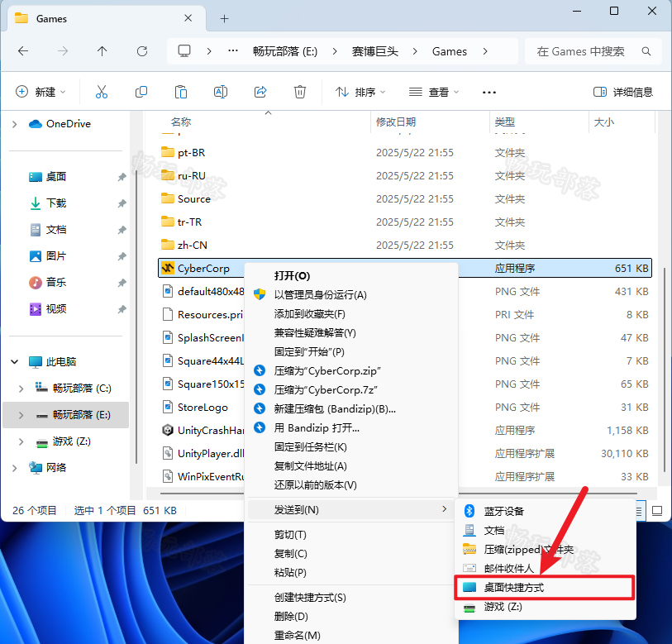The width and height of the screenshot is (672, 644).
Task: Click the search box 在 Games 中搜索
Action: (593, 51)
